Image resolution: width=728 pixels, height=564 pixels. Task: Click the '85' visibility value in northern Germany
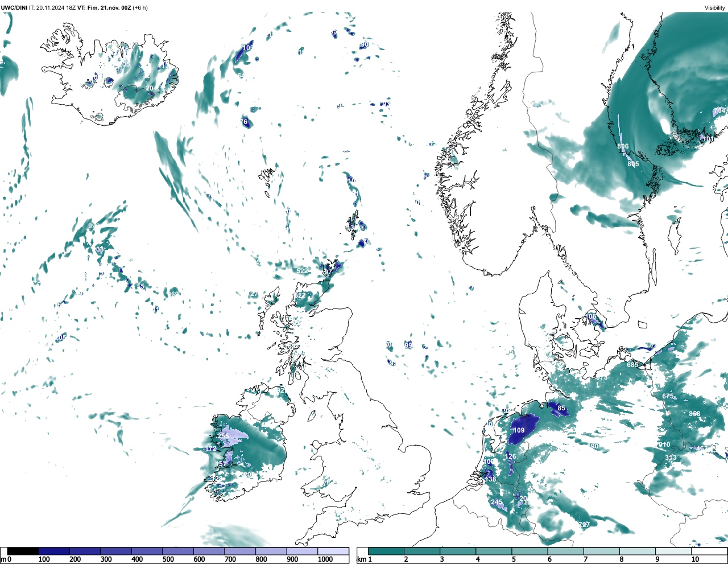[x=561, y=408]
